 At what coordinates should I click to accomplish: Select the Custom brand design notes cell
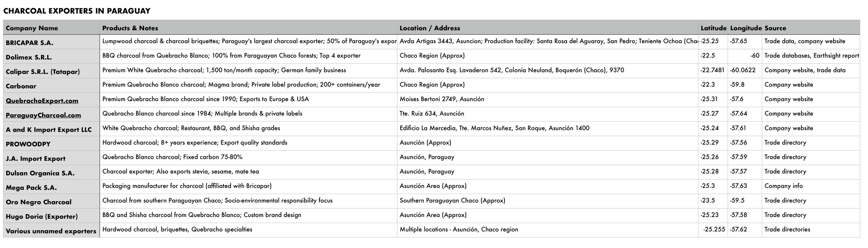point(248,215)
